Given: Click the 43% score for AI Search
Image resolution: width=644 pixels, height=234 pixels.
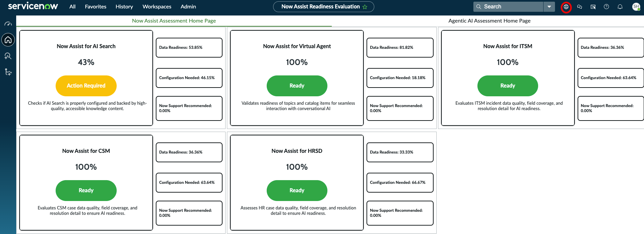Looking at the screenshot, I should pyautogui.click(x=86, y=62).
